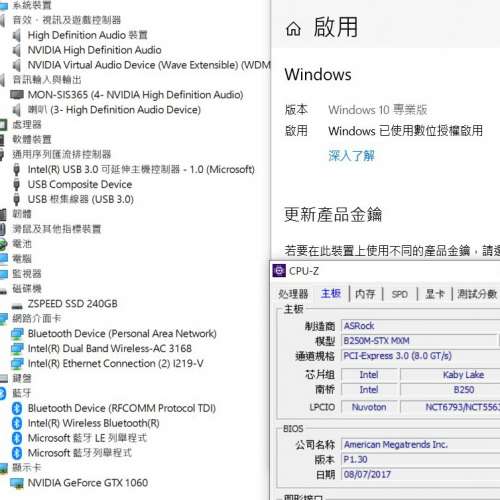Select the Intel(R) Dual Band Wireless-AC 3168 entry
The image size is (500, 500).
[x=110, y=348]
